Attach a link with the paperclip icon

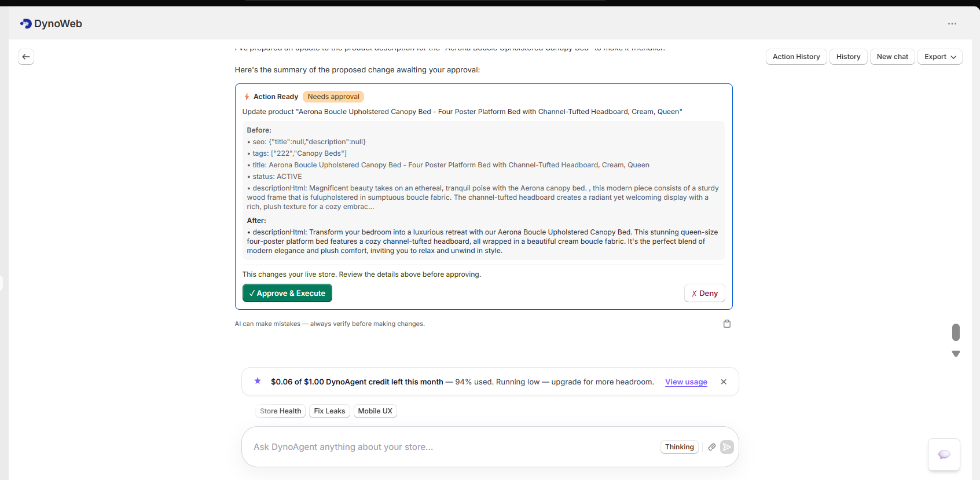(x=712, y=447)
